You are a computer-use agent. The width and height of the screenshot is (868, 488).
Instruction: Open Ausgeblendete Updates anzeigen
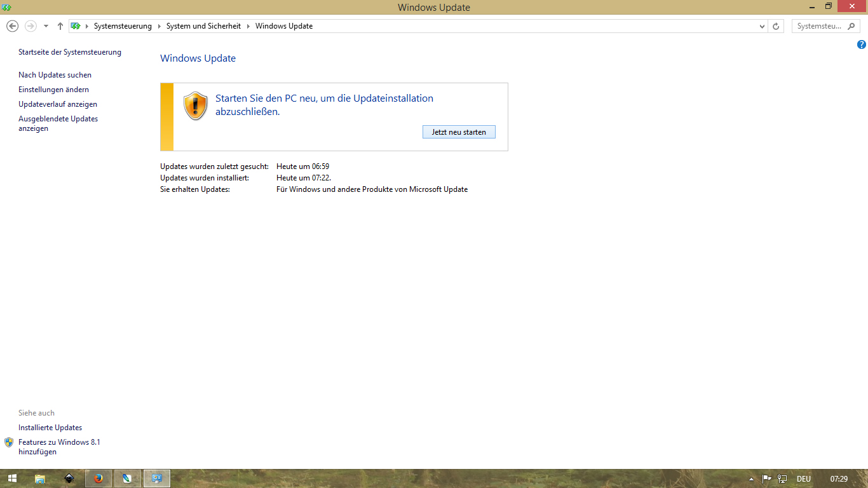[x=58, y=123]
